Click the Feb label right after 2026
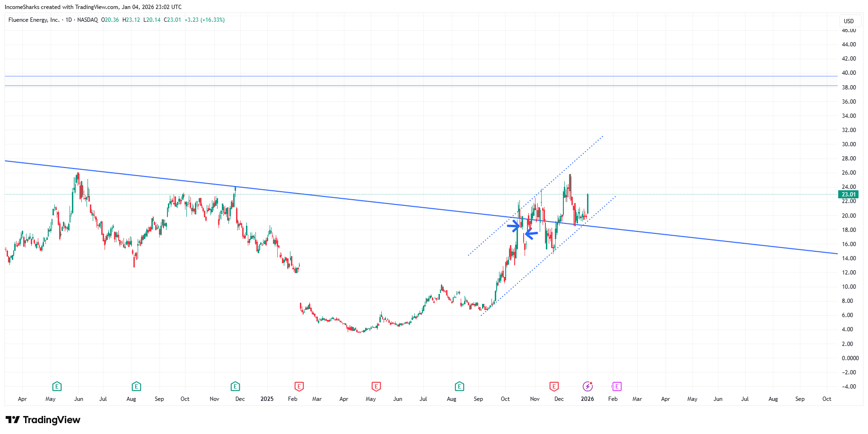868x434 pixels. (613, 399)
